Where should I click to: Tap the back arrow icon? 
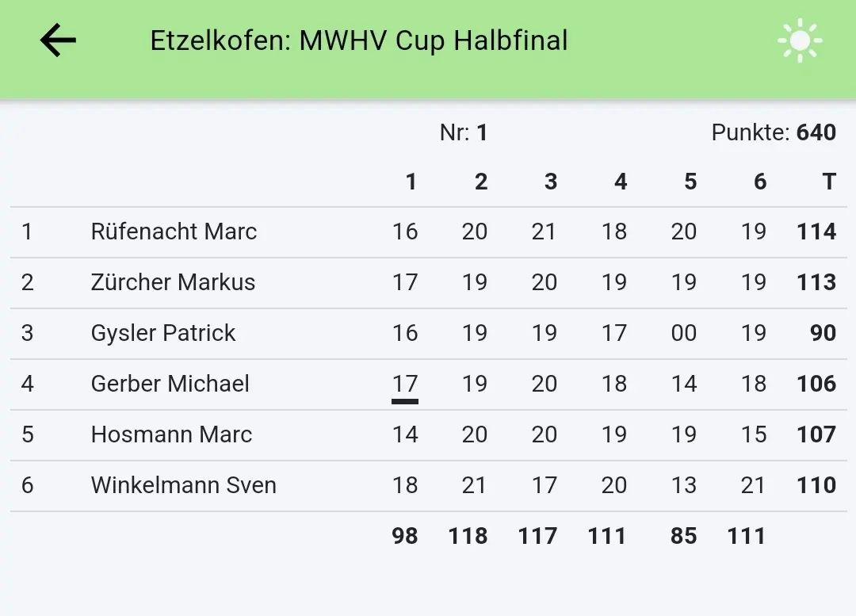[x=58, y=40]
